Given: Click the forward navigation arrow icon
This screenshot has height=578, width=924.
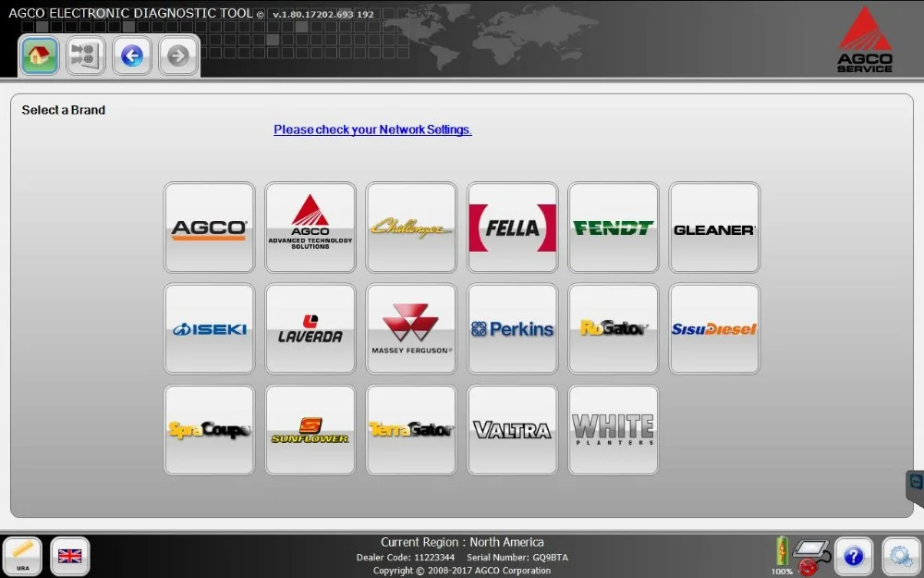Looking at the screenshot, I should tap(177, 55).
